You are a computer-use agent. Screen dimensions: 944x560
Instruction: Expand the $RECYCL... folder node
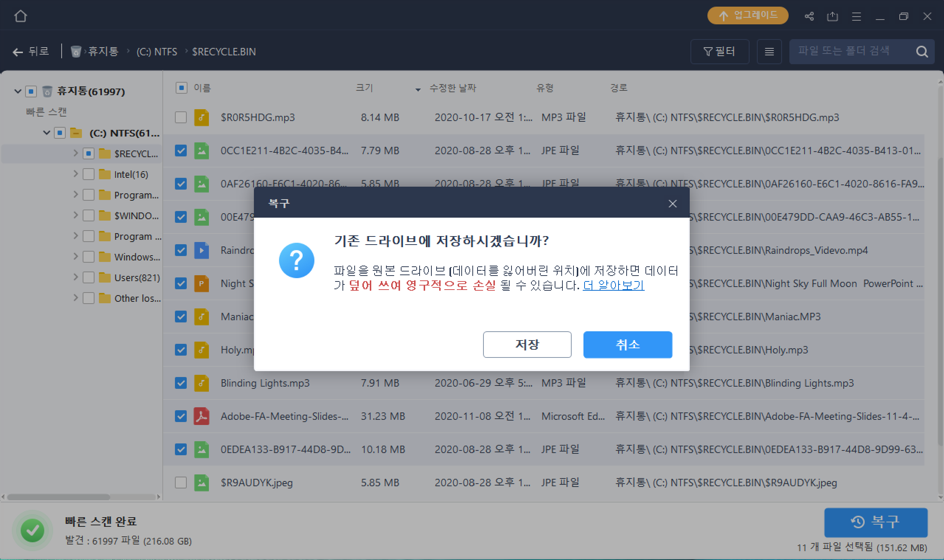point(76,153)
